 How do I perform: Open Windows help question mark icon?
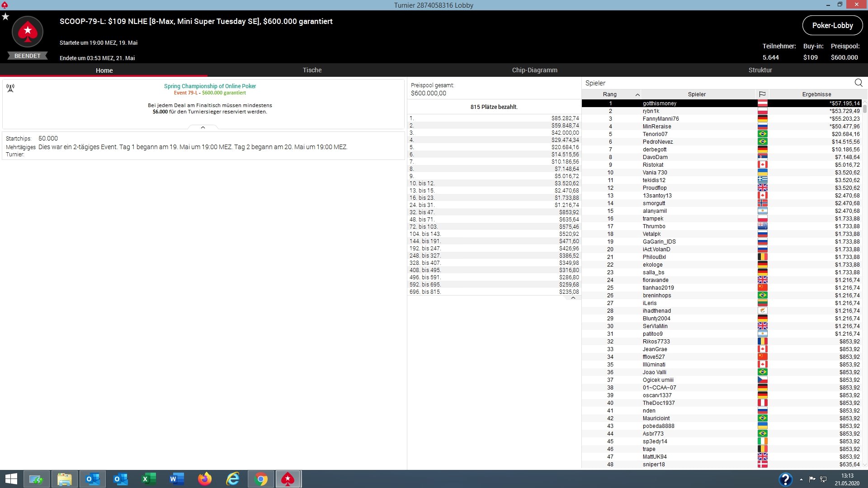pos(785,479)
